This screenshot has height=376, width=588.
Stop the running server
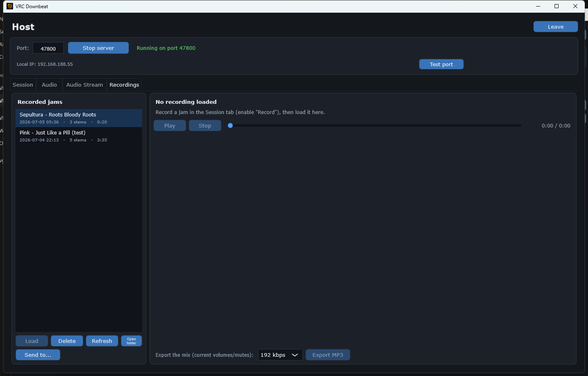98,48
